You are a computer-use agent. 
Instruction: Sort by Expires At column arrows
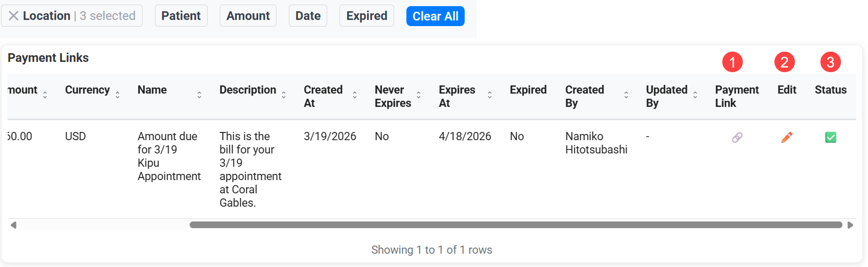[x=490, y=95]
